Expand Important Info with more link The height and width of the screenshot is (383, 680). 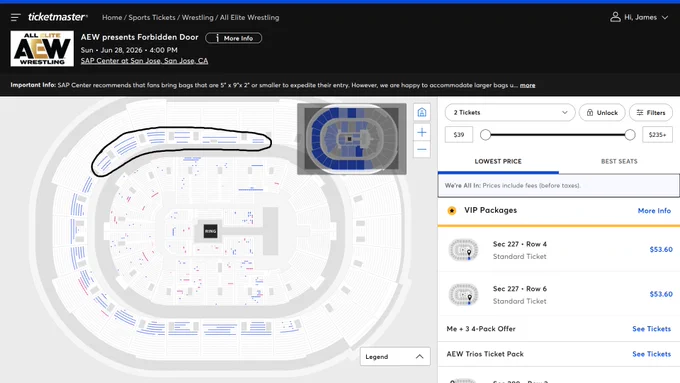pyautogui.click(x=527, y=85)
